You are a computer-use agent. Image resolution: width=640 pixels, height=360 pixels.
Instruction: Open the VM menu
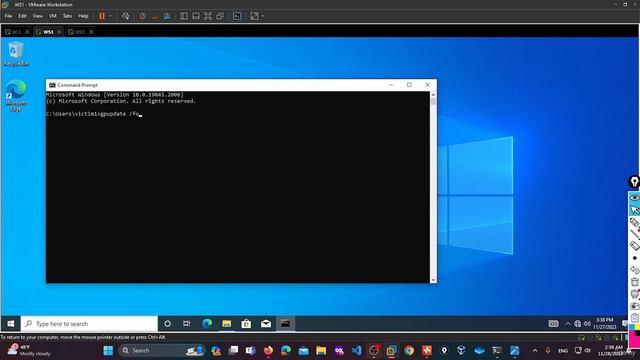(x=53, y=16)
